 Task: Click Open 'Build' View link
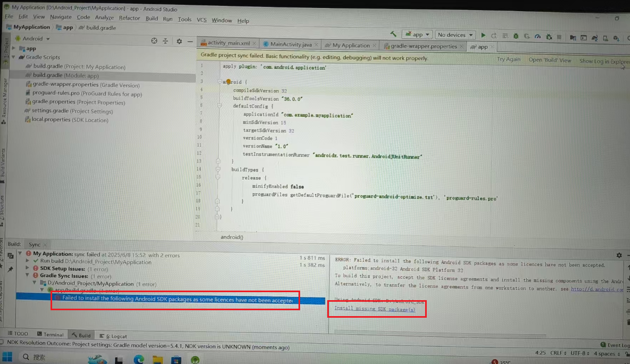click(x=550, y=60)
